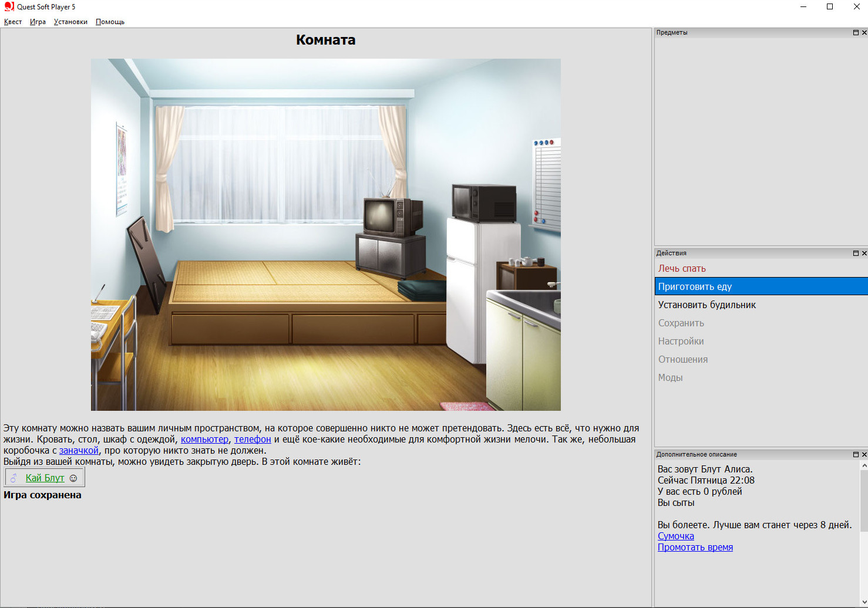Click the description panel scrollbar up arrow

(864, 465)
